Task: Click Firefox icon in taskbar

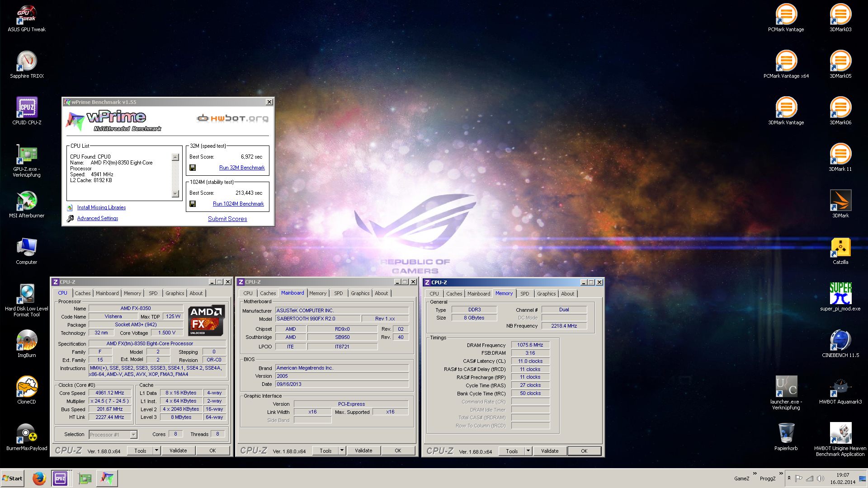Action: (x=39, y=478)
